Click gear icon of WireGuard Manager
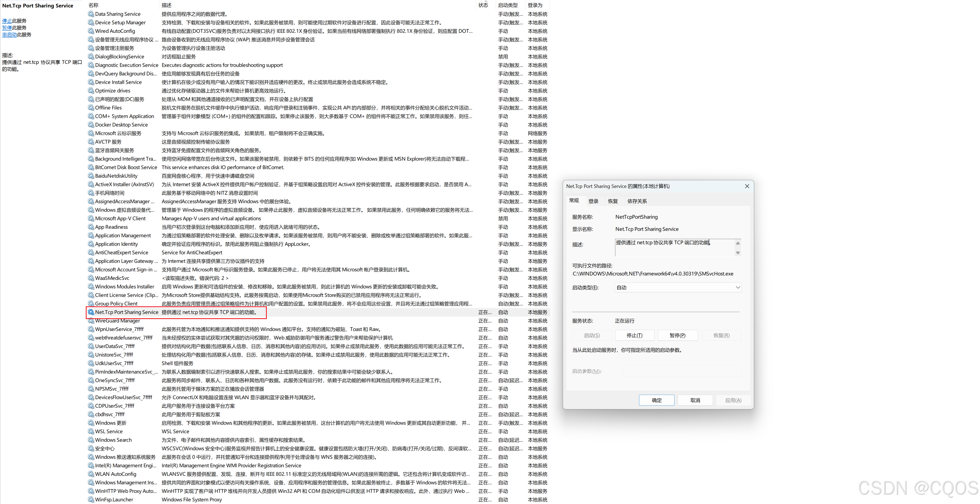The image size is (980, 504). [91, 321]
